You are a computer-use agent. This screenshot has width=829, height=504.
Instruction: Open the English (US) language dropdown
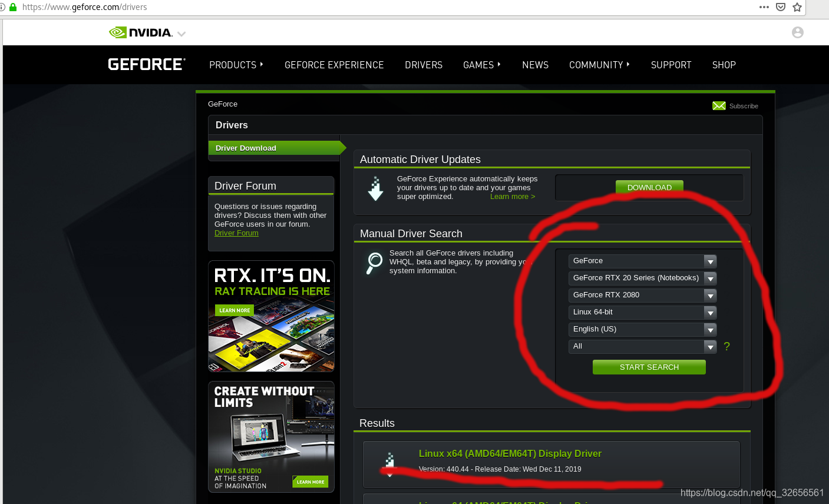642,329
